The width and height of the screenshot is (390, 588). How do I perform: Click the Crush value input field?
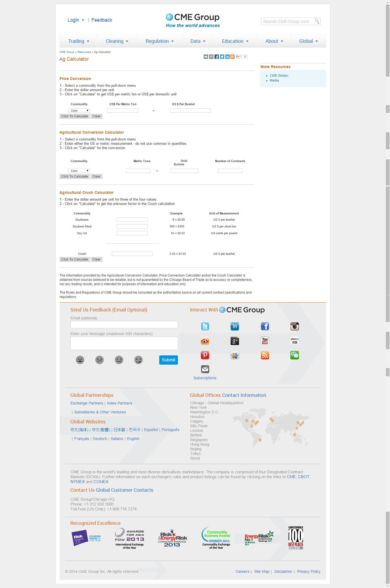132,254
